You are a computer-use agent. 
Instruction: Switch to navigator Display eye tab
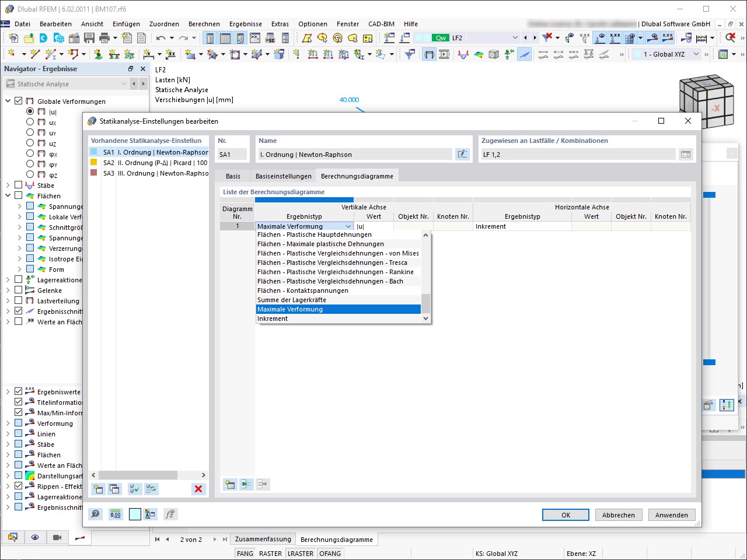[x=35, y=537]
